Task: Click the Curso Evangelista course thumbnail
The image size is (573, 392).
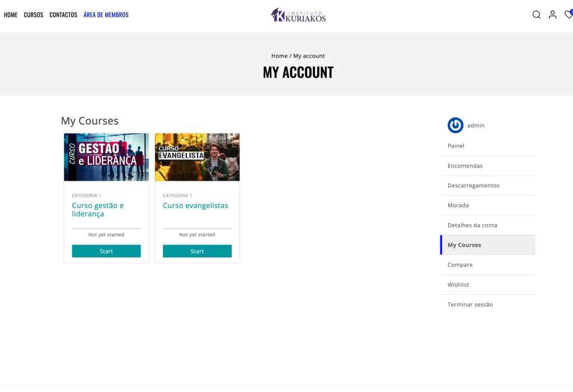Action: 198,157
